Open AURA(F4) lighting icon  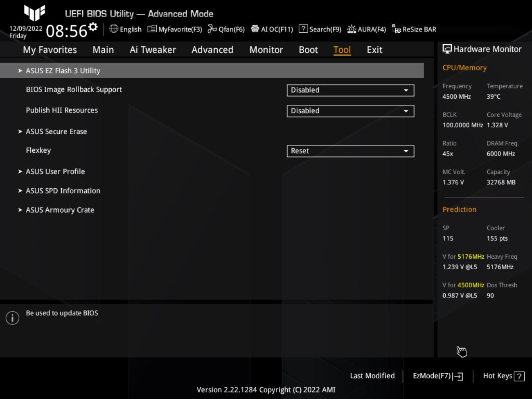click(x=352, y=29)
